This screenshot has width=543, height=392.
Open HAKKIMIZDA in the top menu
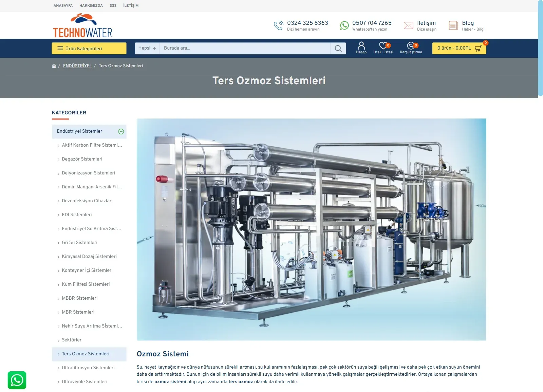91,6
